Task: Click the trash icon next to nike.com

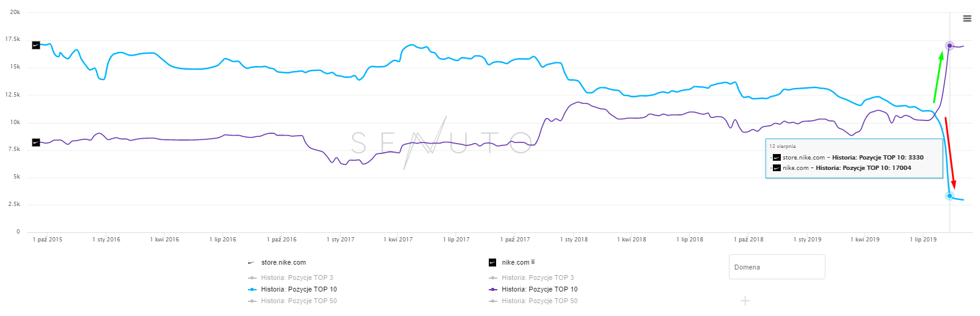Action: coord(533,262)
